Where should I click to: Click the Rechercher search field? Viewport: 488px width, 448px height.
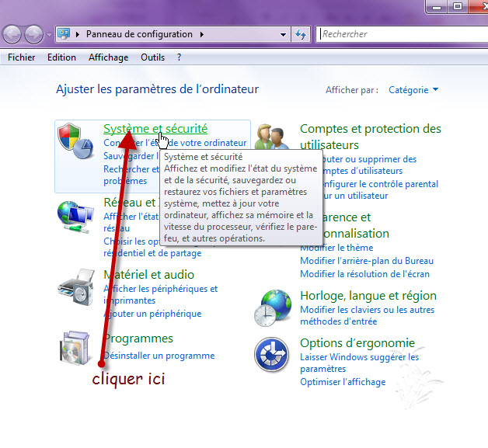click(402, 34)
